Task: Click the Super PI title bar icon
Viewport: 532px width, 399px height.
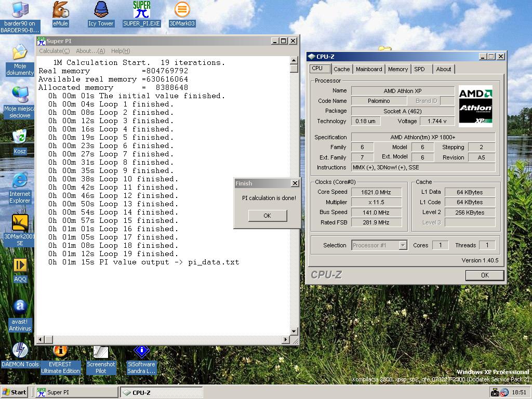Action: pyautogui.click(x=41, y=41)
